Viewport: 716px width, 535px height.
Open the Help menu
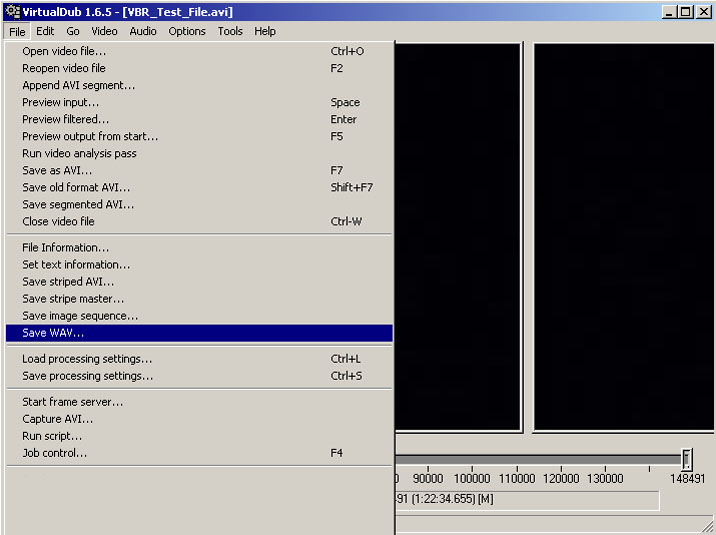point(265,31)
